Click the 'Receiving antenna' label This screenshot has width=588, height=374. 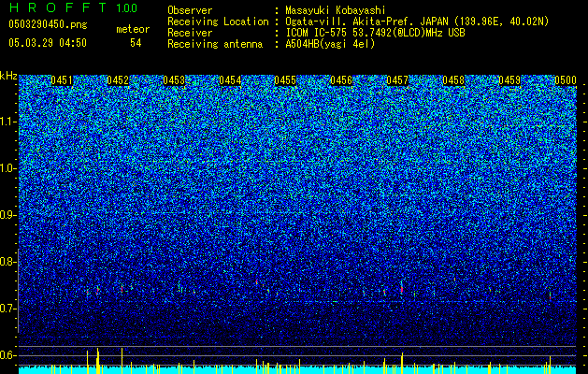pos(215,44)
